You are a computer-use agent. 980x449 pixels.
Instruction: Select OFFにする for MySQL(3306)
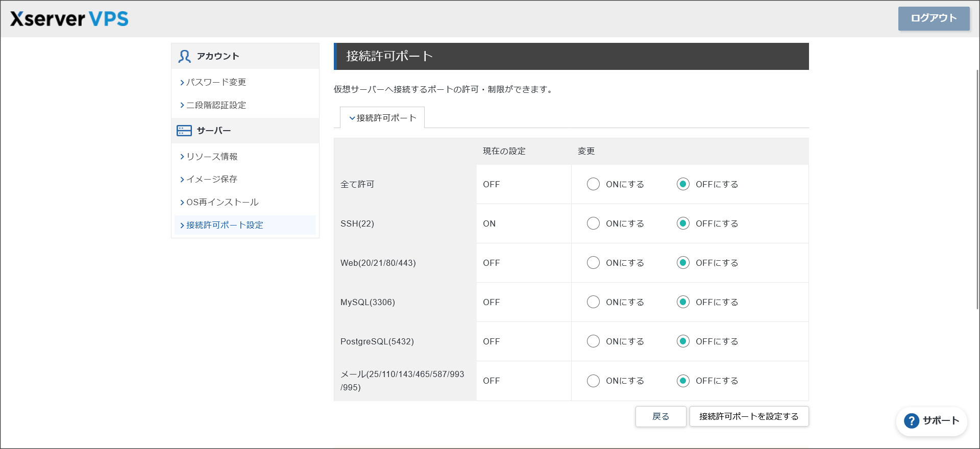coord(683,302)
